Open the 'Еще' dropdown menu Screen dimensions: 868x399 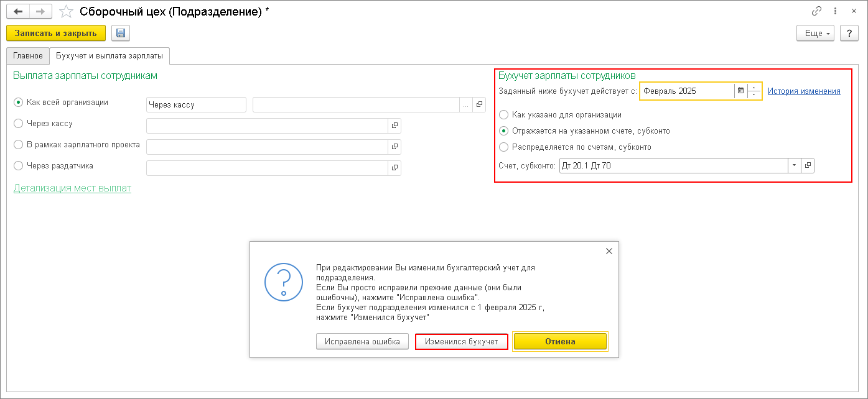coord(815,33)
